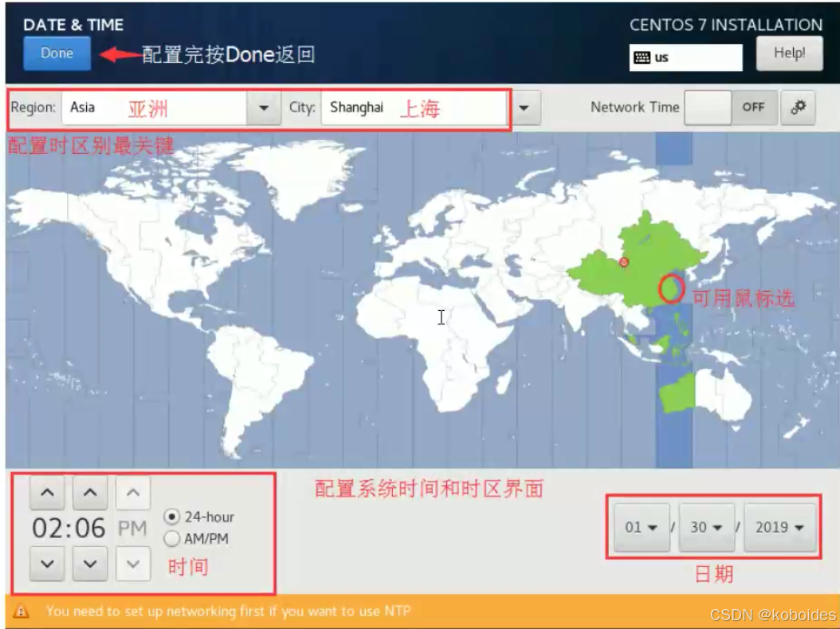
Task: Click the NTP networking warning message
Action: (228, 611)
